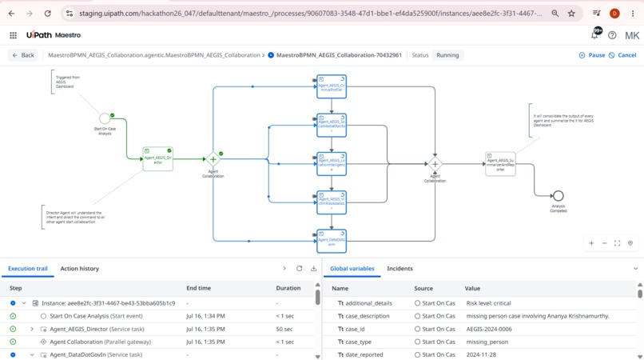The height and width of the screenshot is (360, 644).
Task: Open the Chrome three-dot menu
Action: pyautogui.click(x=633, y=14)
